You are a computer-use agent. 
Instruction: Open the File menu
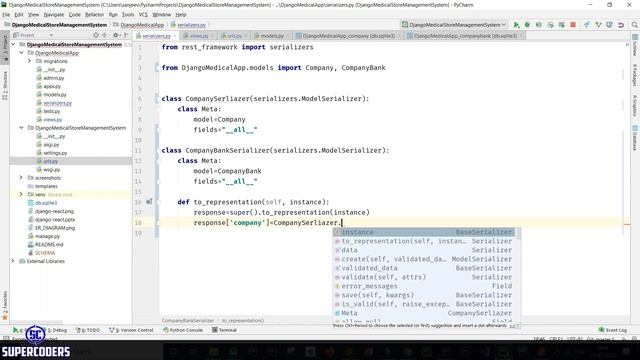(6, 15)
